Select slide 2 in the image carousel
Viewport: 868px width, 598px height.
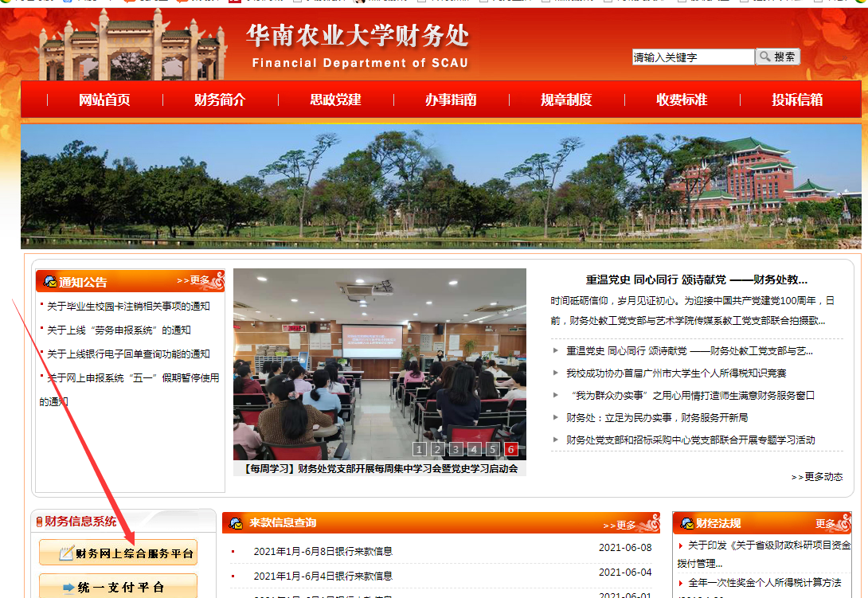point(437,449)
